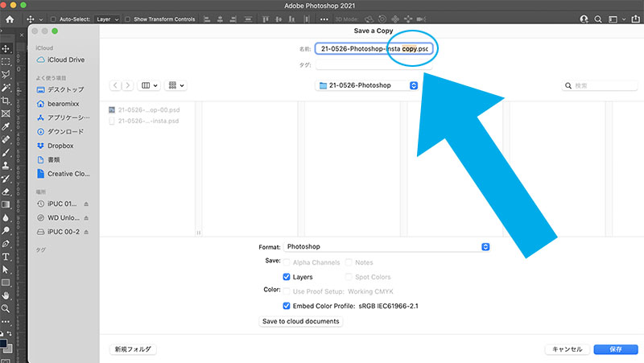Screen dimensions: 644x363
Task: Toggle the Notes checkbox
Action: pos(349,262)
